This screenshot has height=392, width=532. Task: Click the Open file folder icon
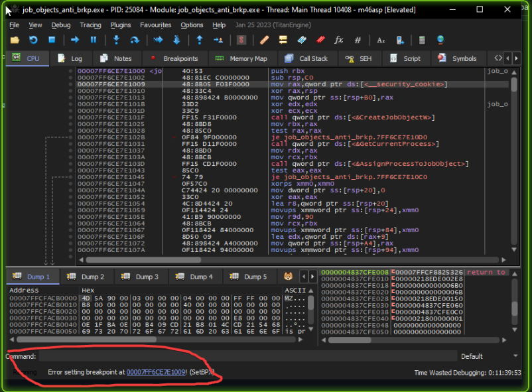[16, 40]
